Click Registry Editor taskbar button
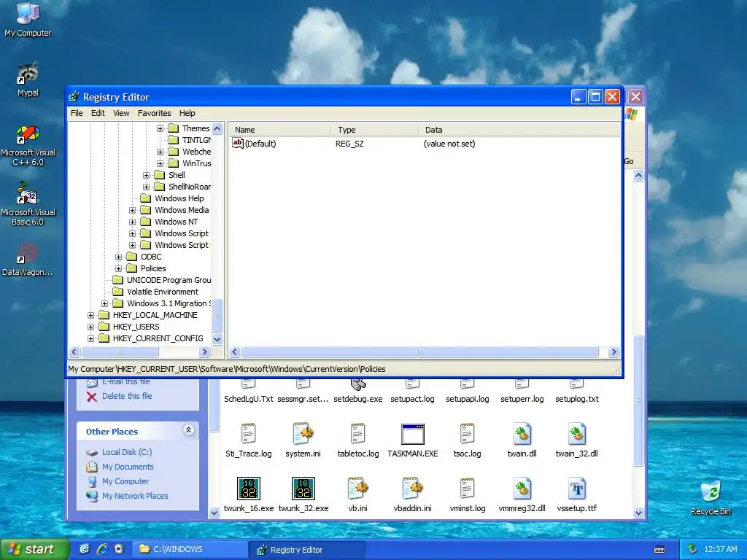The width and height of the screenshot is (747, 560). (x=307, y=550)
